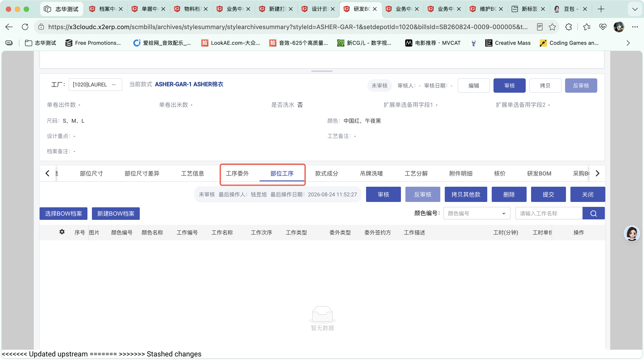Open the 款式成分 tab
This screenshot has width=644, height=360.
pyautogui.click(x=326, y=173)
